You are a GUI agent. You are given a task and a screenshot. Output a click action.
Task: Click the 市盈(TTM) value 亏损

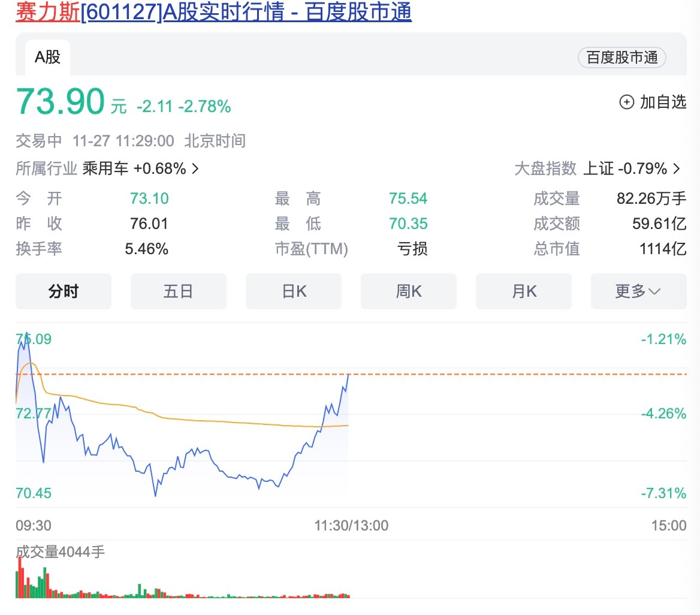[412, 249]
